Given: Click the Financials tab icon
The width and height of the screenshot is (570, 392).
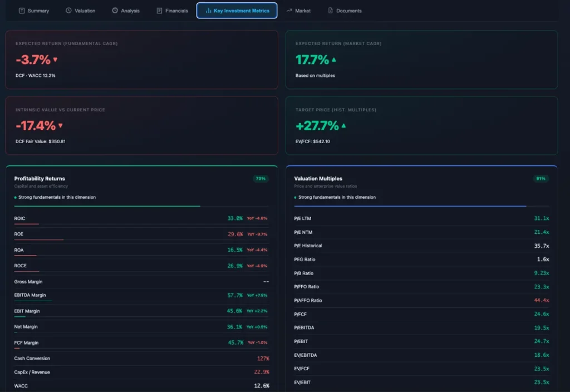Looking at the screenshot, I should [x=159, y=11].
